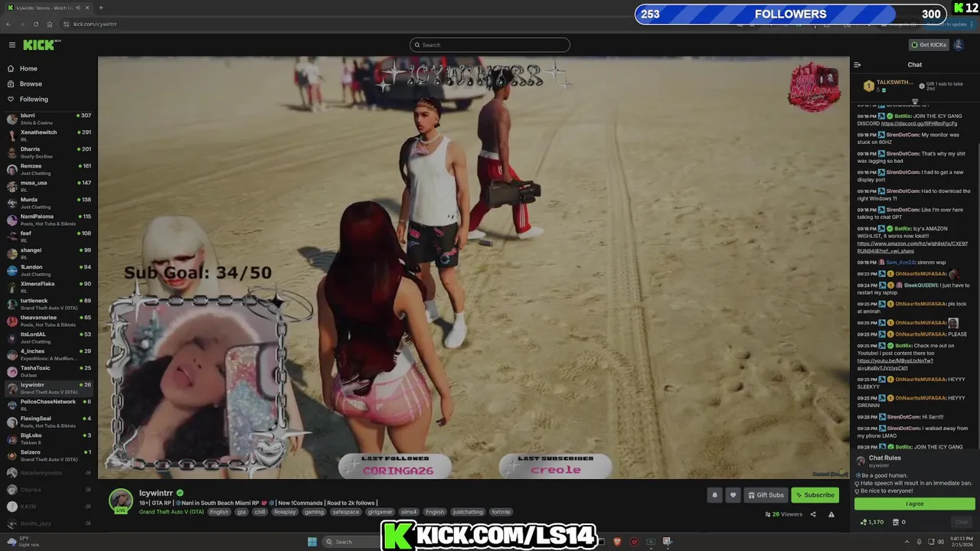The height and width of the screenshot is (551, 980).
Task: Open Remzee channel in sidebar
Action: pyautogui.click(x=48, y=169)
